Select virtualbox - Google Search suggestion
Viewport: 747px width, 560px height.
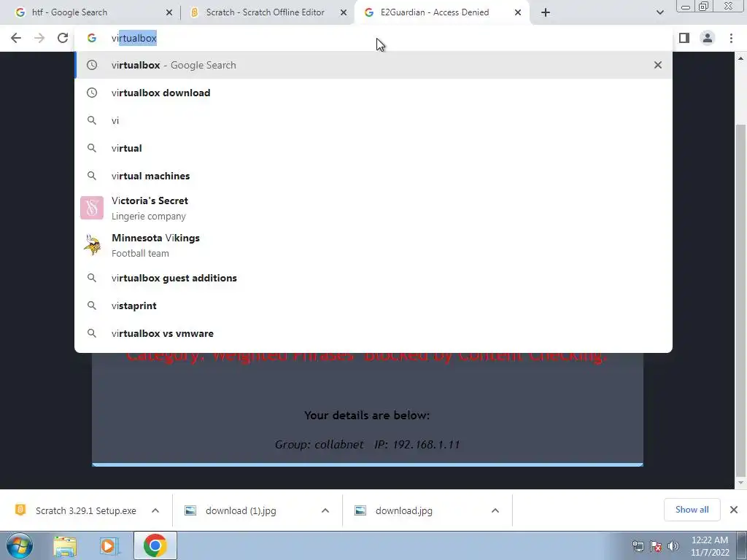tap(373, 65)
